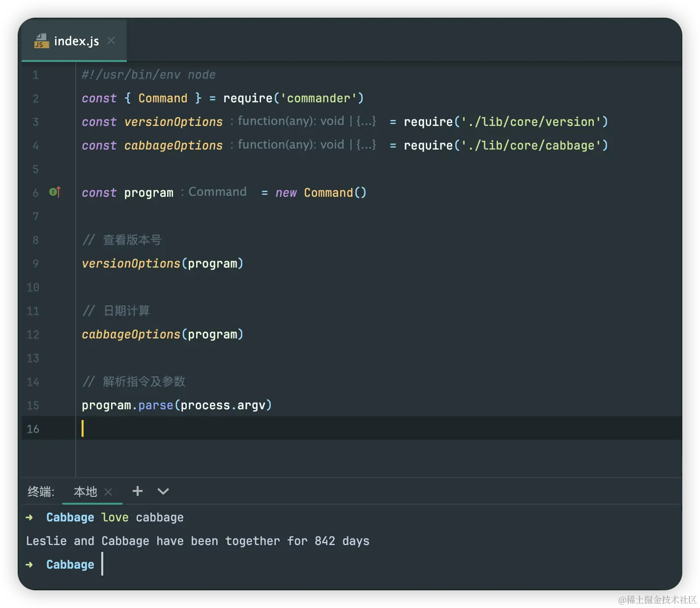Place cursor on empty line 16
The width and height of the screenshot is (700, 608).
379,428
